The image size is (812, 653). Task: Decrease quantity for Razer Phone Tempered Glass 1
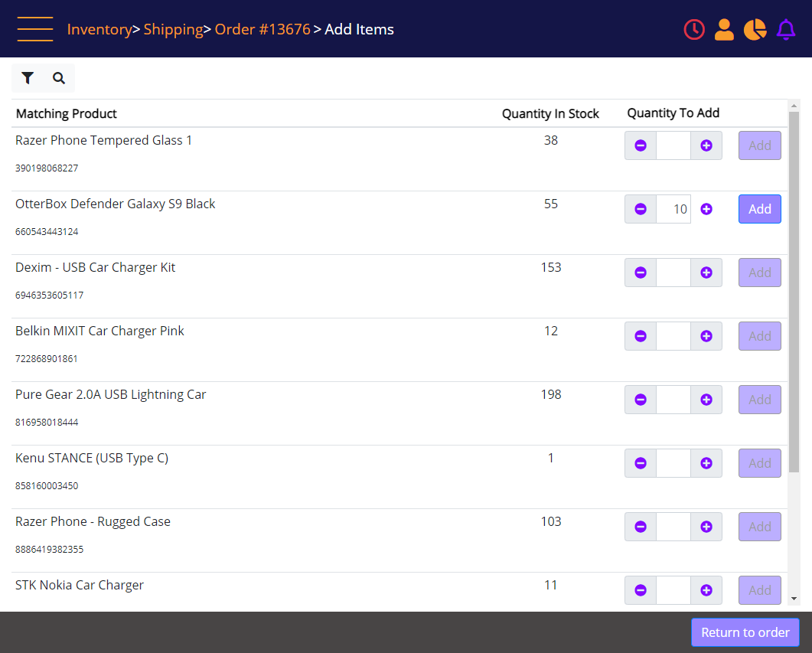pyautogui.click(x=641, y=145)
